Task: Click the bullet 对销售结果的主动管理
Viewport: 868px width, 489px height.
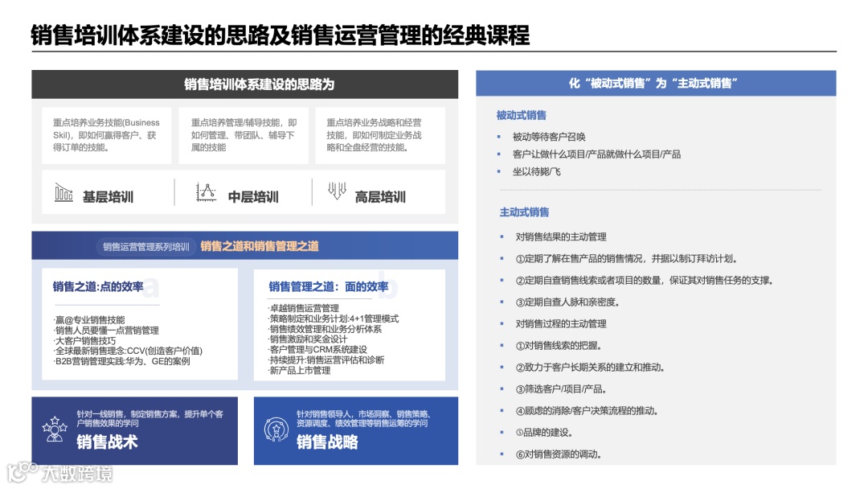Action: 561,237
